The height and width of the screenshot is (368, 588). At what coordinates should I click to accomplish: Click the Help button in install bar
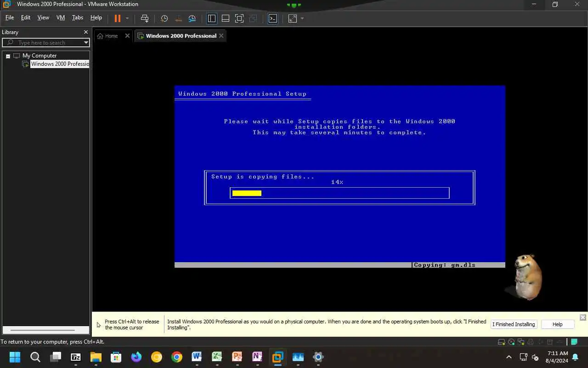point(557,324)
